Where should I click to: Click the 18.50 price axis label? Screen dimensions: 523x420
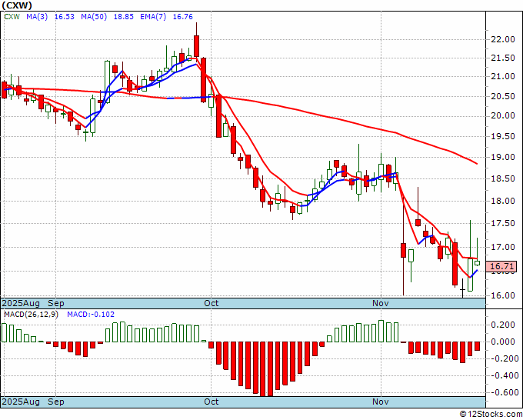tap(503, 178)
